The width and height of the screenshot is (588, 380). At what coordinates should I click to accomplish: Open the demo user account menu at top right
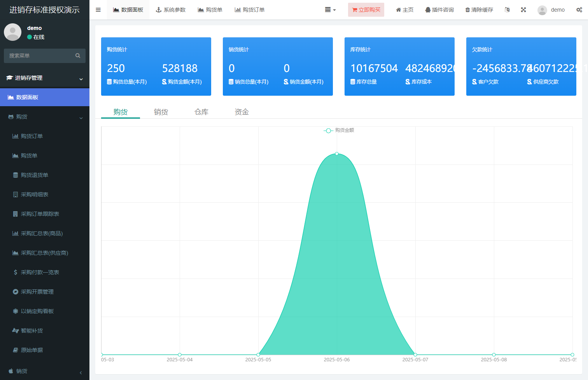[551, 10]
